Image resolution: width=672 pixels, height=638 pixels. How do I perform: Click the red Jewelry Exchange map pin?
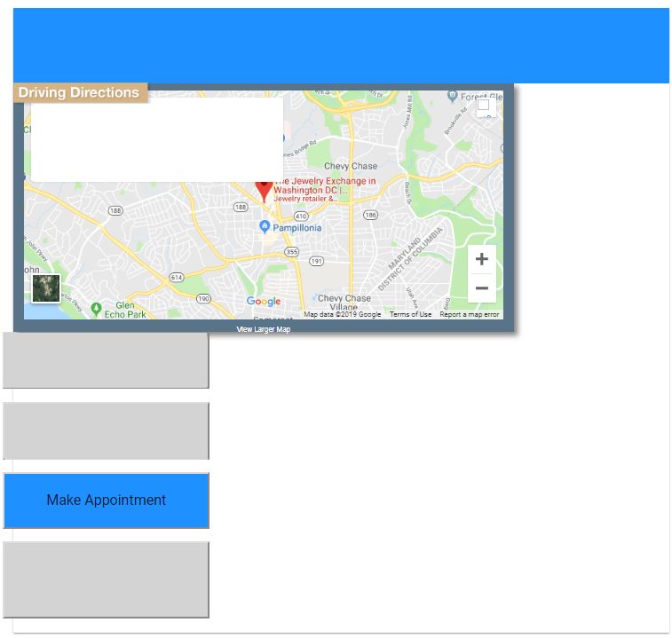point(264,191)
